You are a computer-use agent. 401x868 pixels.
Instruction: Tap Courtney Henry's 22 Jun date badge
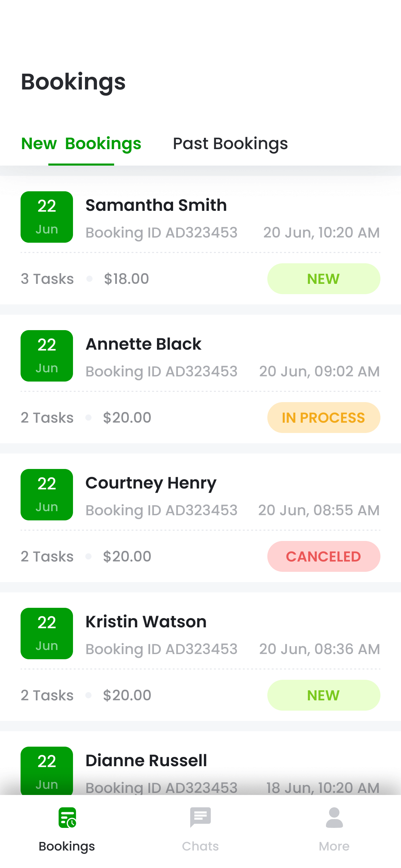47,495
